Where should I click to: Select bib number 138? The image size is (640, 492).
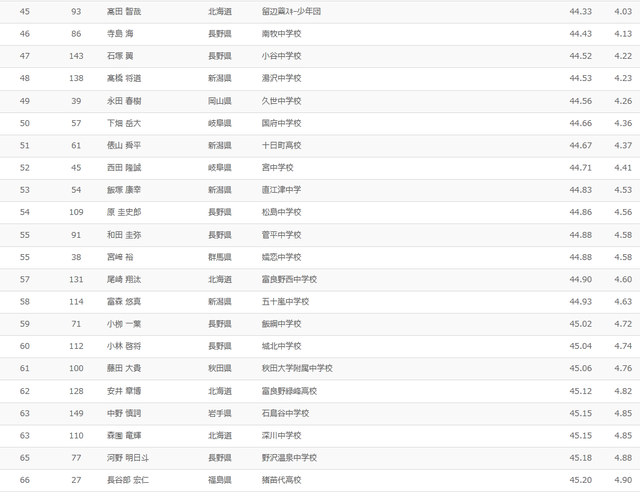pos(76,78)
